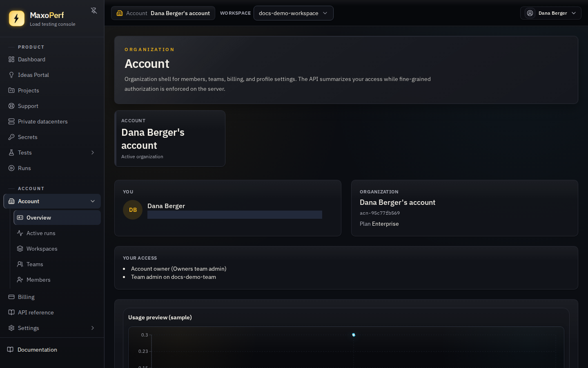Image resolution: width=588 pixels, height=368 pixels.
Task: Click 'Account owner (Owners team admin)' entry
Action: point(178,269)
